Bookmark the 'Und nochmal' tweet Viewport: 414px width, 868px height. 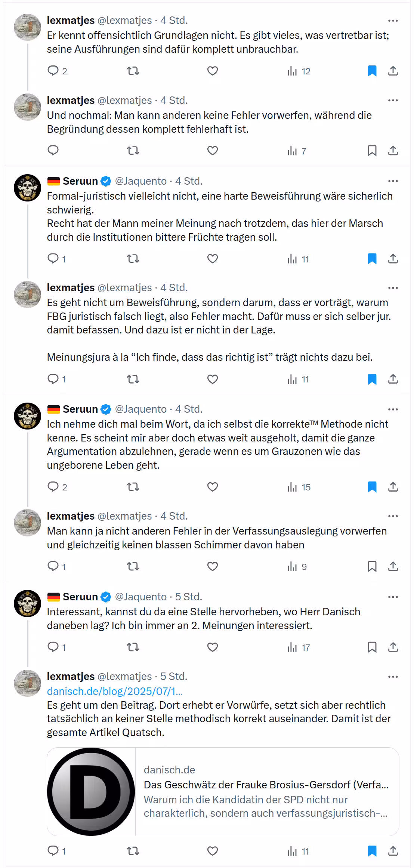(x=372, y=151)
